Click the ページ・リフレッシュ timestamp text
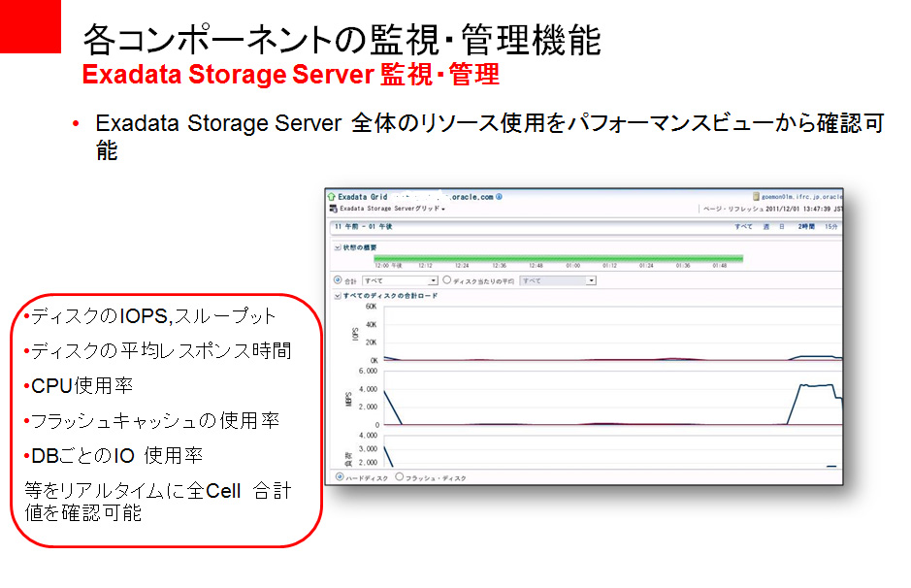911x588 pixels. pos(772,209)
